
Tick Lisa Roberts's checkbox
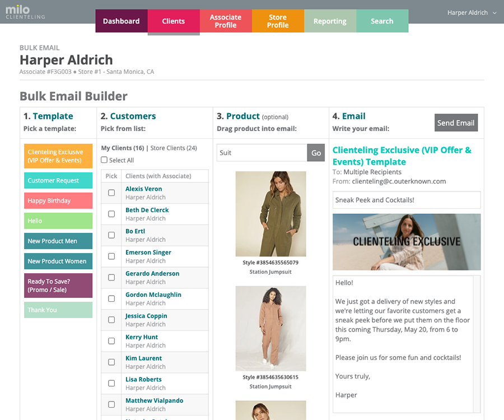click(111, 384)
